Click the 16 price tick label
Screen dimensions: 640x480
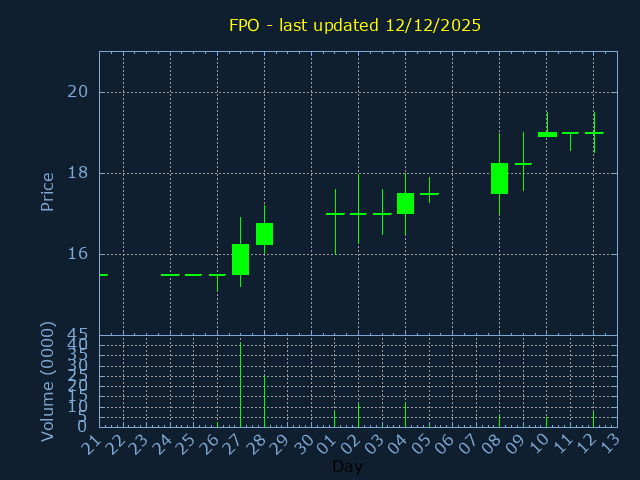(78, 254)
